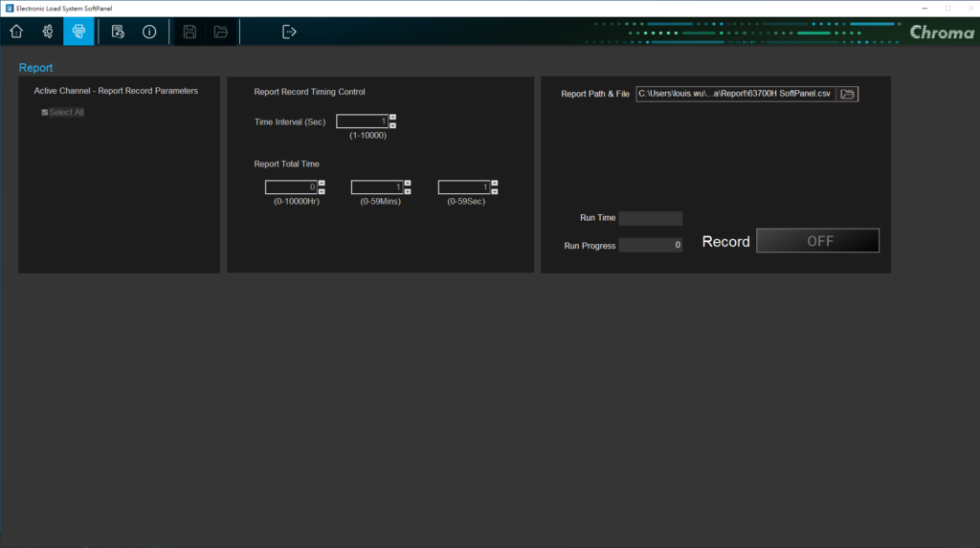Browse for report file path folder icon
Image resolution: width=980 pixels, height=548 pixels.
point(848,94)
